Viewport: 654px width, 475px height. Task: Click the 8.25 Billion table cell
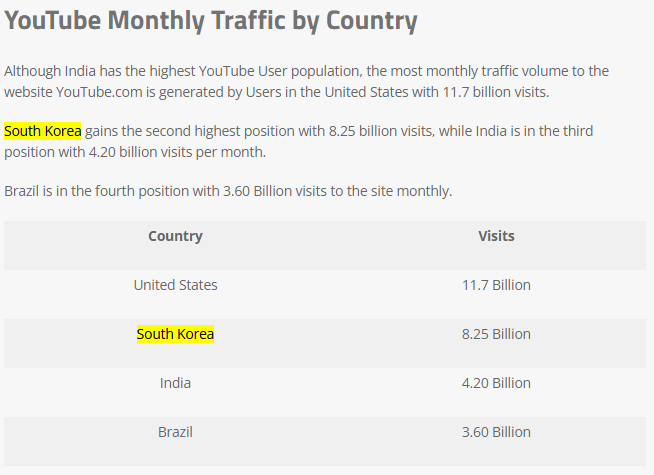click(x=496, y=334)
